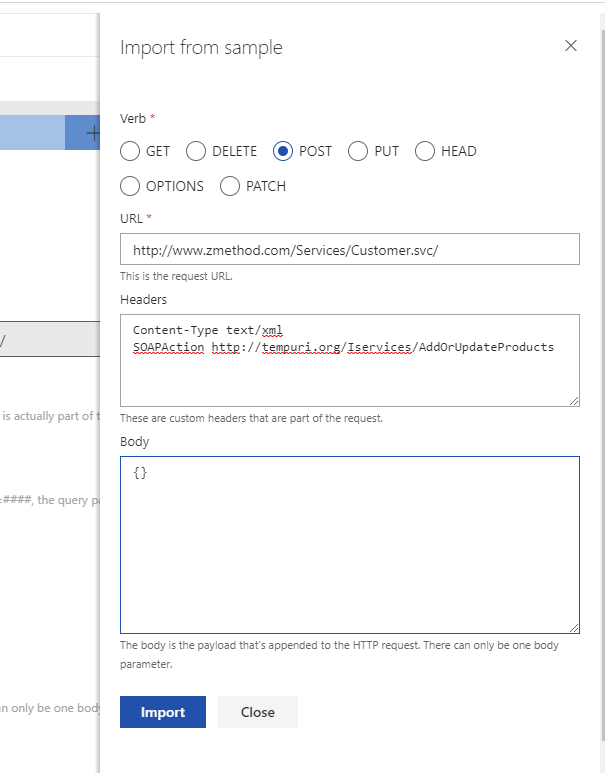Close the Import from sample panel with X
605x773 pixels.
(x=571, y=46)
